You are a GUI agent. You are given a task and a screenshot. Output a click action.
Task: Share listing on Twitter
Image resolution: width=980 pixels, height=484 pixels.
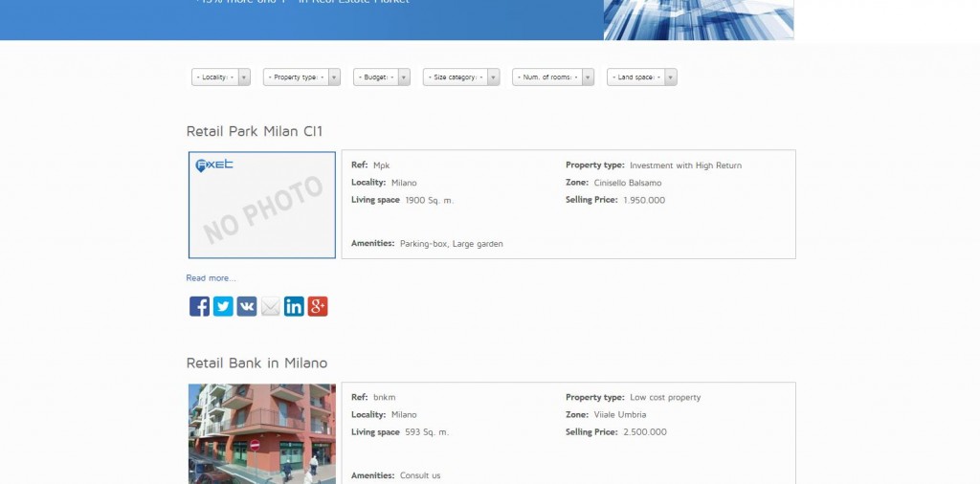click(223, 306)
